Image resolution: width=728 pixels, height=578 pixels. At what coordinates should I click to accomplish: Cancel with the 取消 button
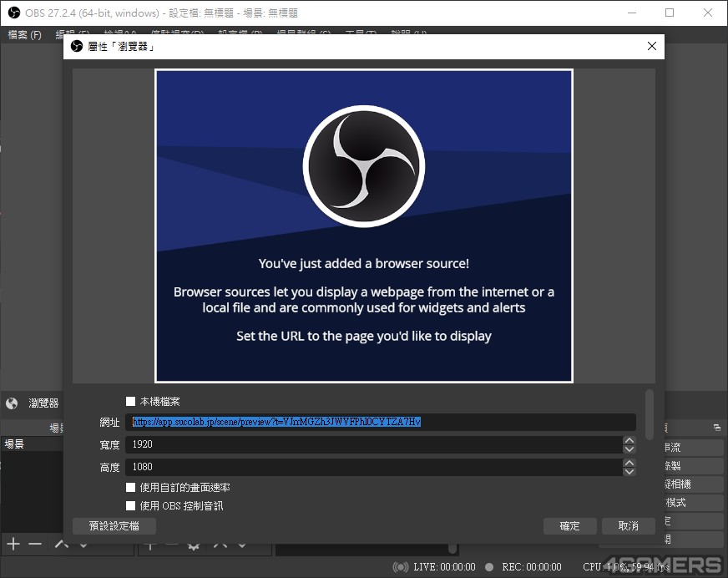click(x=628, y=526)
